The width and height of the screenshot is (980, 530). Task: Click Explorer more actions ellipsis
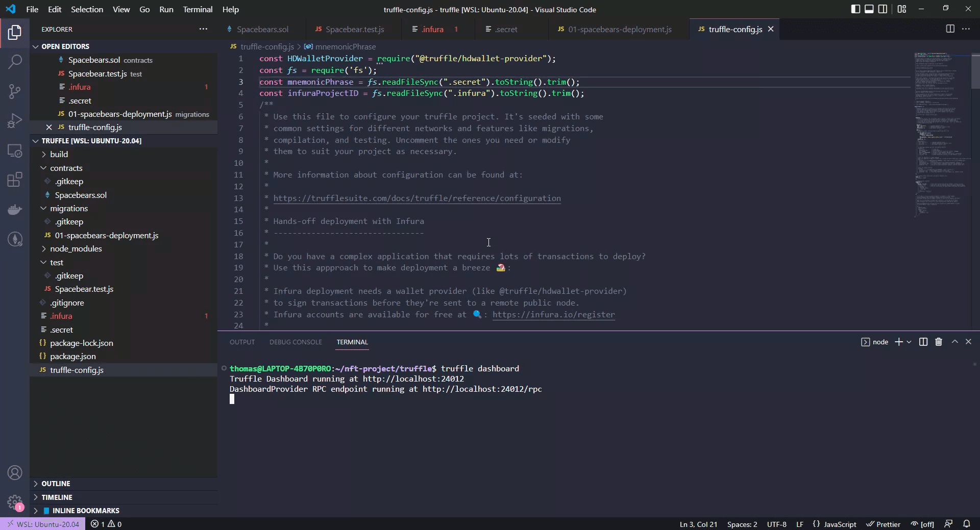click(203, 29)
